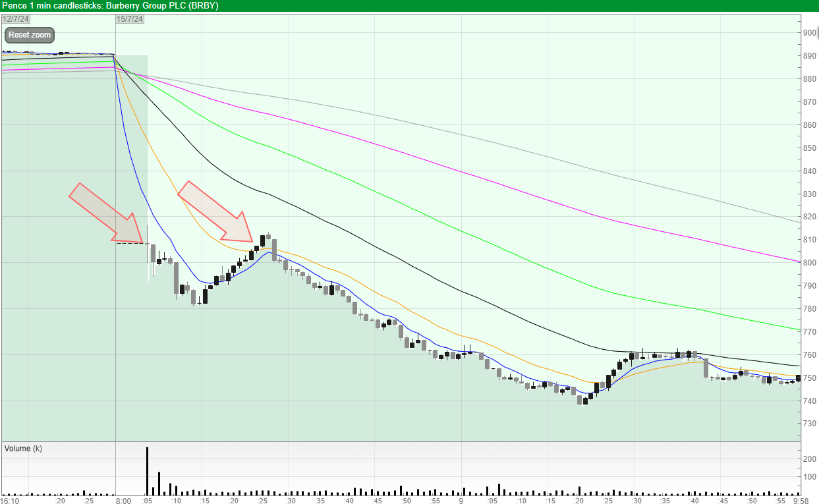This screenshot has width=819, height=504.
Task: Click the 9:58 time axis label
Action: [x=801, y=501]
